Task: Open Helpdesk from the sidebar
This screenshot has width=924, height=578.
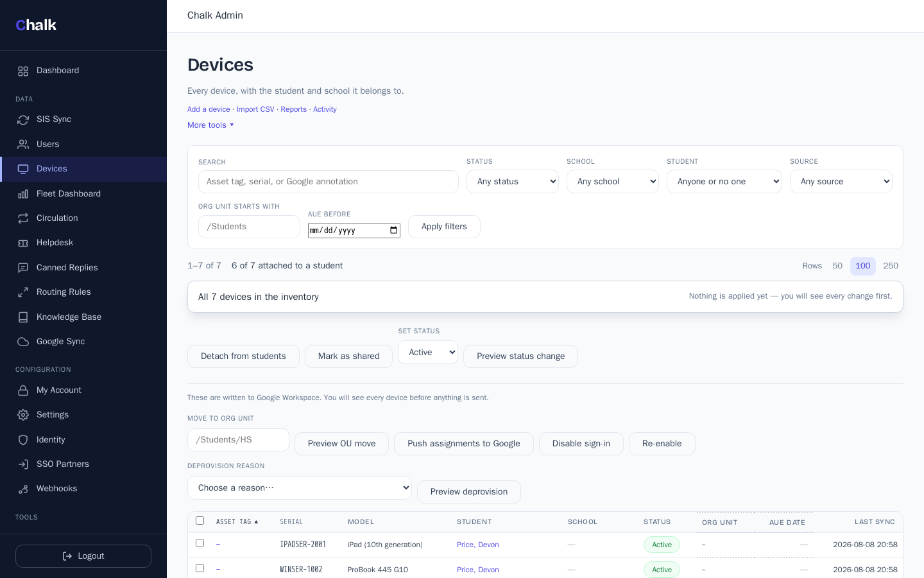Action: (83, 243)
